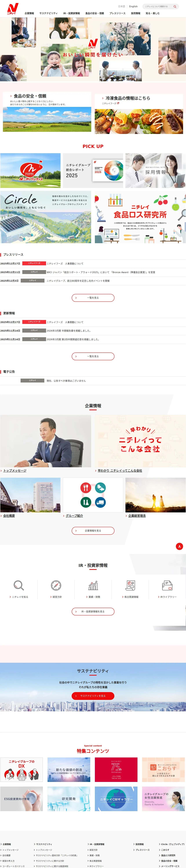Open the 採用情報 recruiting site banner
The height and width of the screenshot is (868, 186).
[x=155, y=171]
